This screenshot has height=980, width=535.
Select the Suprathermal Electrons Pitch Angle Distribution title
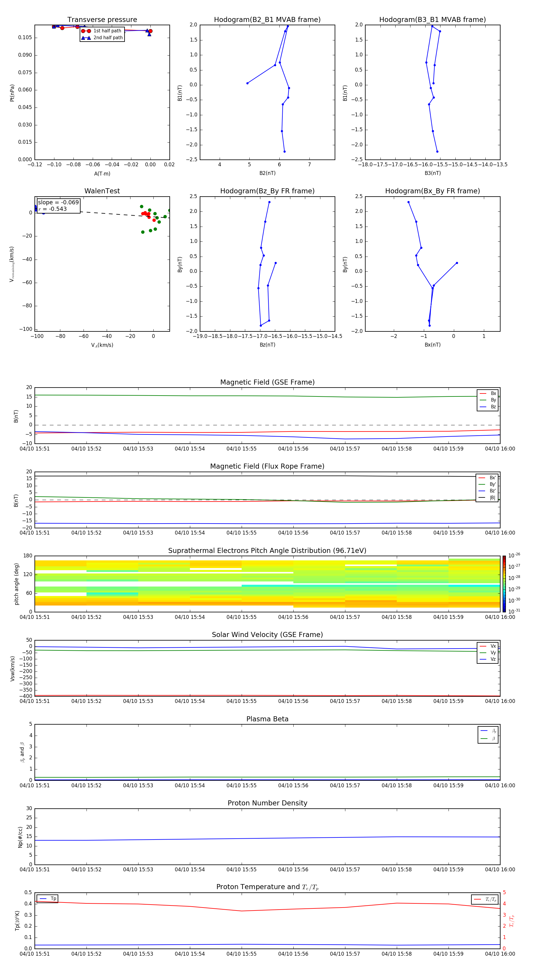(x=267, y=551)
